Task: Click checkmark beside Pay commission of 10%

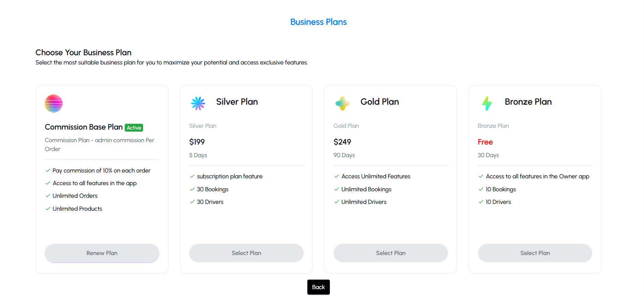Action: tap(48, 170)
